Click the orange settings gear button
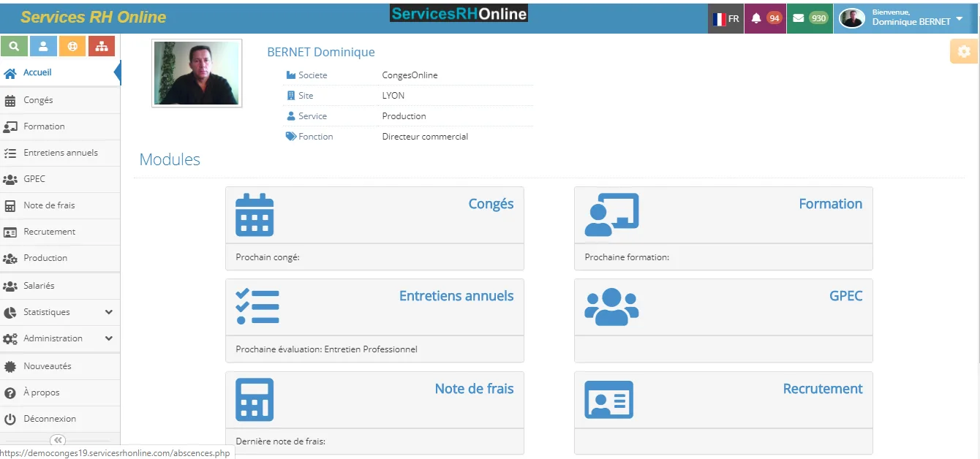Screen dimensions: 980x459 tap(964, 51)
